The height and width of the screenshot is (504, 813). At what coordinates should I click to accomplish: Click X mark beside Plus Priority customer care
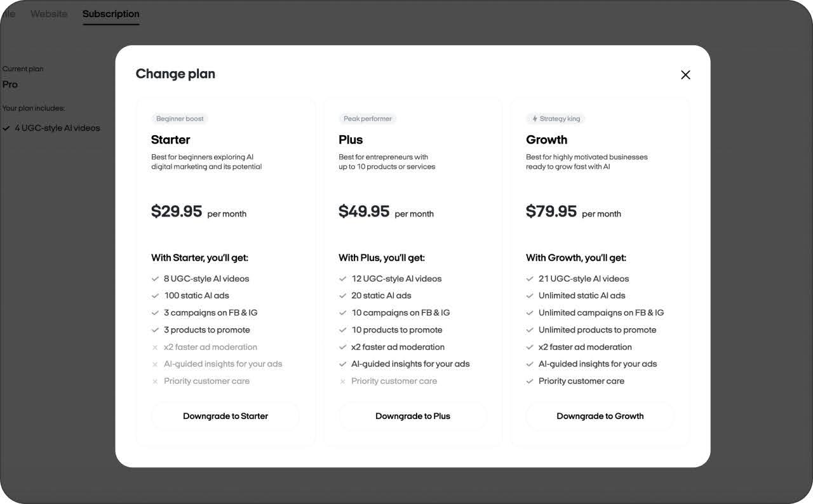click(x=342, y=381)
